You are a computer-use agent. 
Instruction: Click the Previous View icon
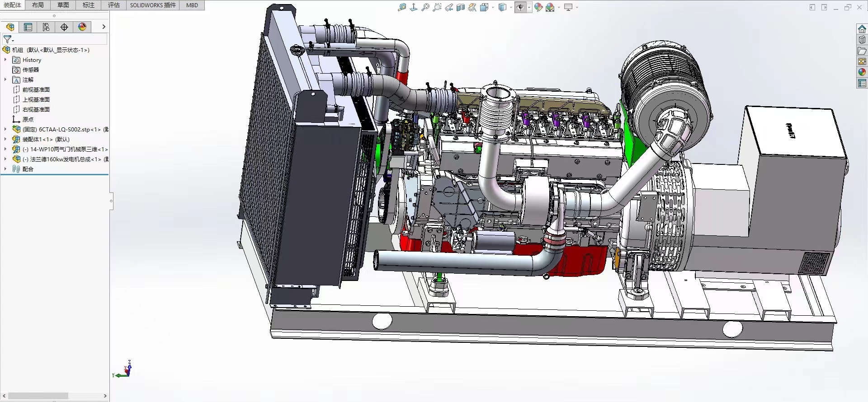coord(449,7)
